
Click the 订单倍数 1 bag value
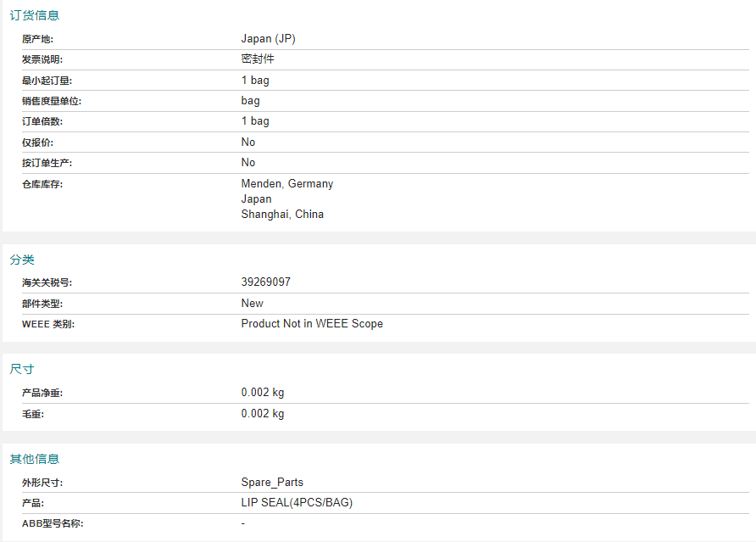pos(255,121)
